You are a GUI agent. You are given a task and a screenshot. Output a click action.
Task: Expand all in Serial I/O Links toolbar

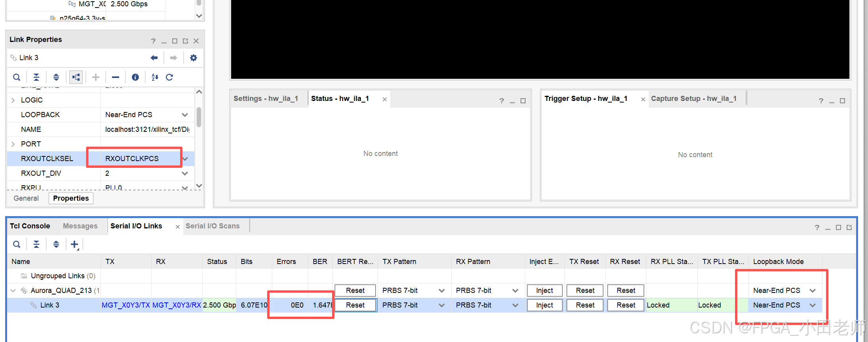[56, 244]
